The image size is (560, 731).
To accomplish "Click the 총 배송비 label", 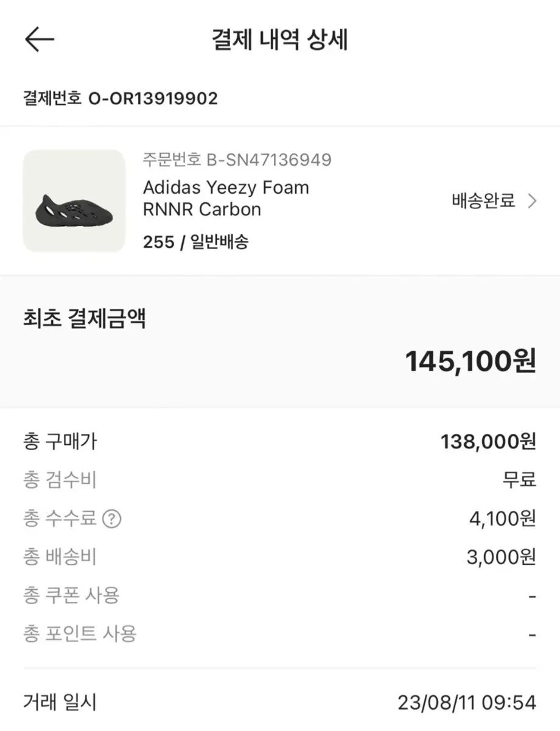I will click(x=60, y=557).
